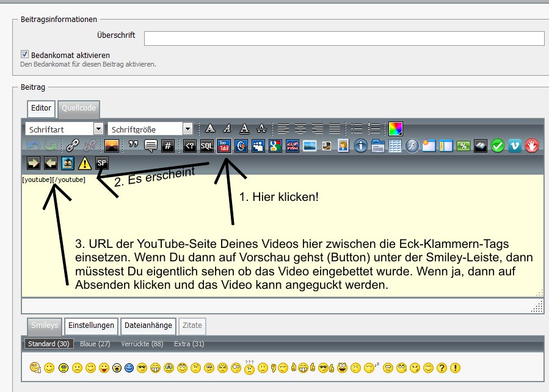The height and width of the screenshot is (392, 549).
Task: Insert a Clipfish video tag
Action: [x=293, y=145]
